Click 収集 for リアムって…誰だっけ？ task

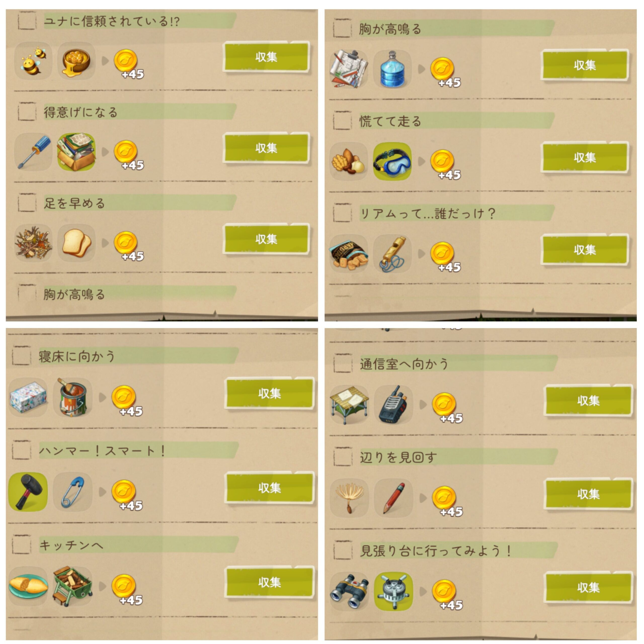tap(585, 250)
